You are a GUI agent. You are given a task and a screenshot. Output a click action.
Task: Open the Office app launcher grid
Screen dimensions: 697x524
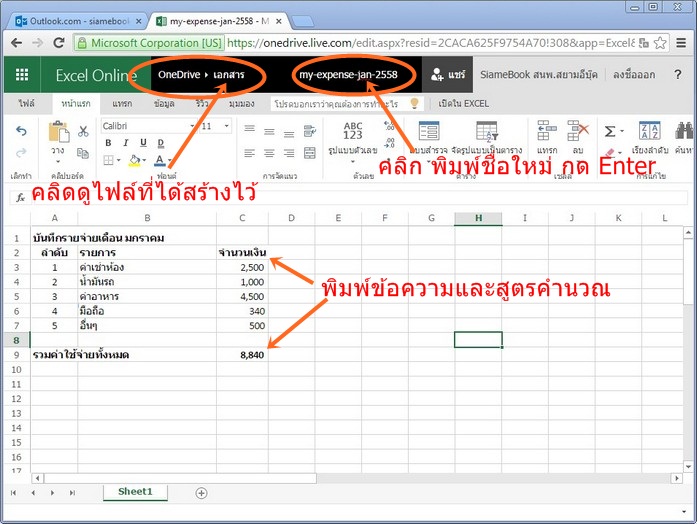22,75
